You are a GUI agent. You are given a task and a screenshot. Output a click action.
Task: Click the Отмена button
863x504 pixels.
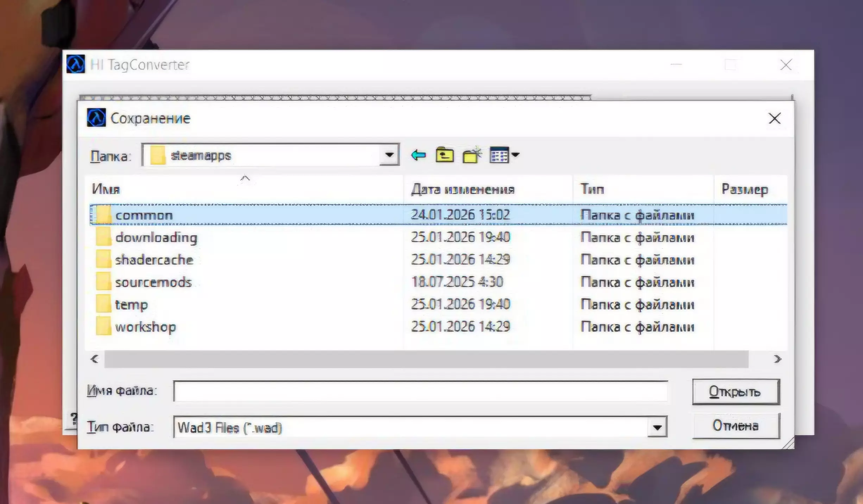tap(736, 426)
